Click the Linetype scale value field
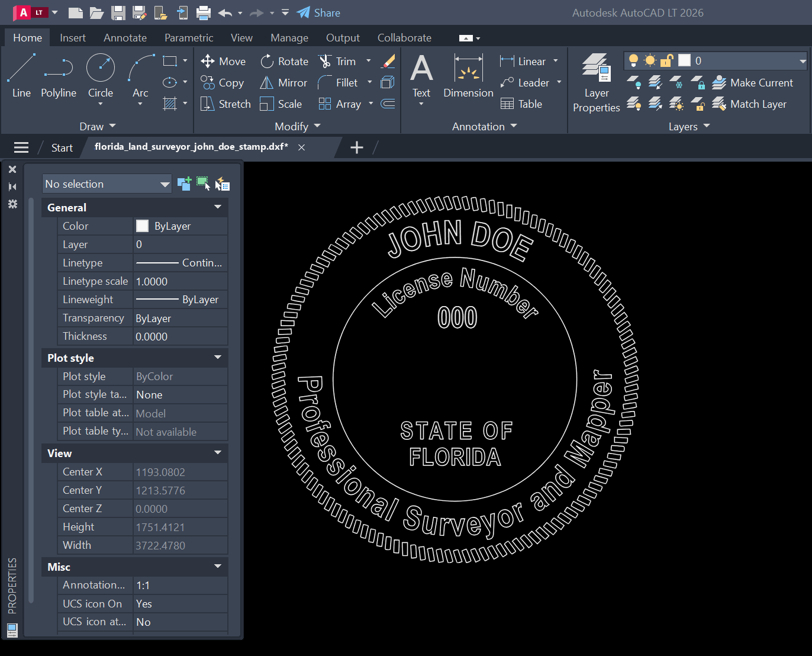Screen dimensions: 812x656 tap(181, 281)
